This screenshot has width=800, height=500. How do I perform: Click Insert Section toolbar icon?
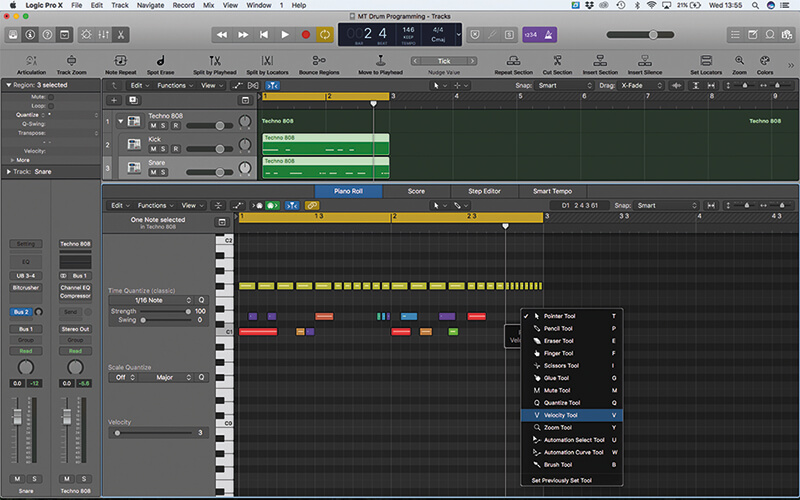600,65
